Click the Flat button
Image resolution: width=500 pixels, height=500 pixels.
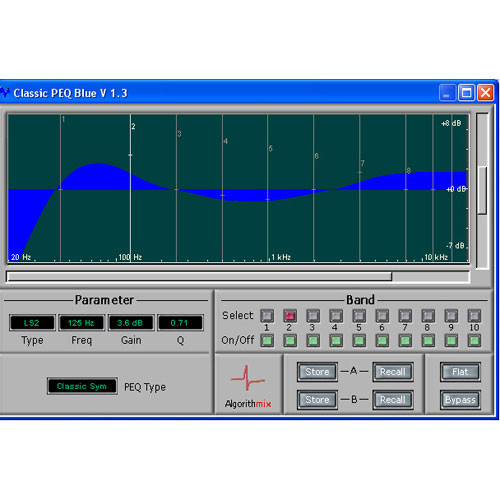460,372
